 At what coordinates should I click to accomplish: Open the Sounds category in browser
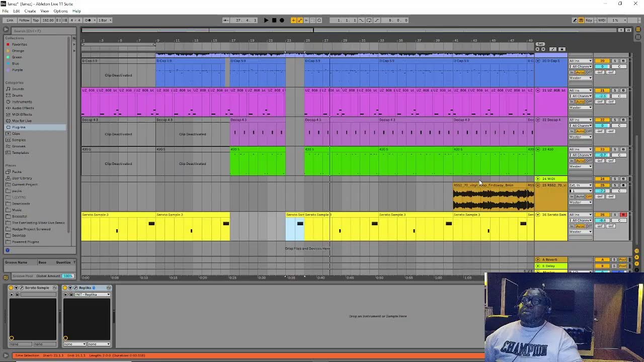(x=18, y=89)
